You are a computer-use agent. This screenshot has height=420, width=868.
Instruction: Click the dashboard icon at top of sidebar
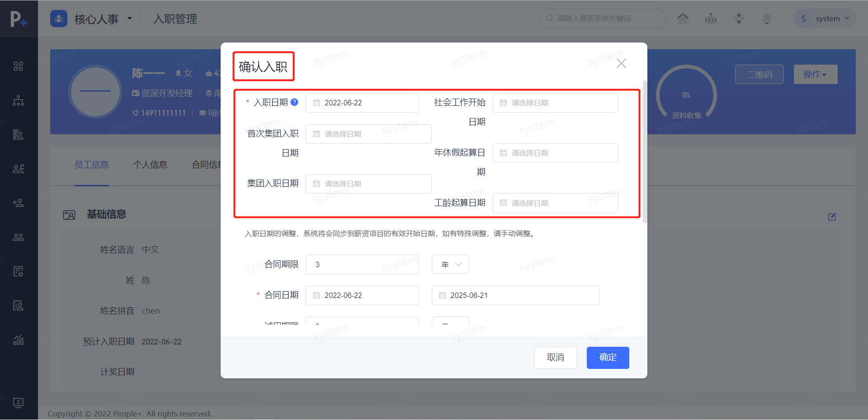[18, 66]
